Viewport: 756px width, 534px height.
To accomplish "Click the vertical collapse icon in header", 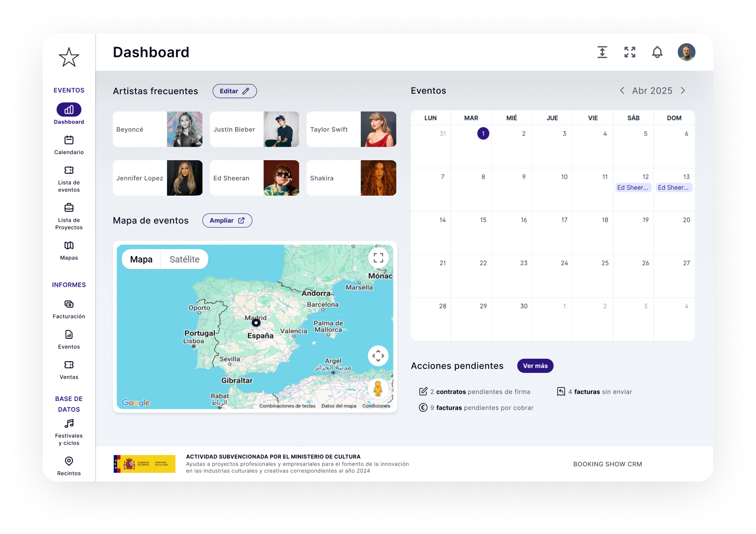I will pyautogui.click(x=602, y=52).
